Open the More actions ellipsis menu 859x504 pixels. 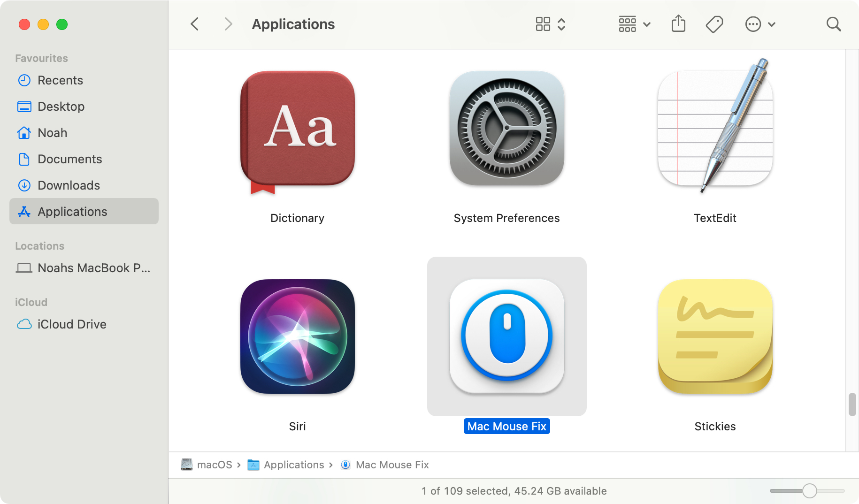pyautogui.click(x=760, y=24)
